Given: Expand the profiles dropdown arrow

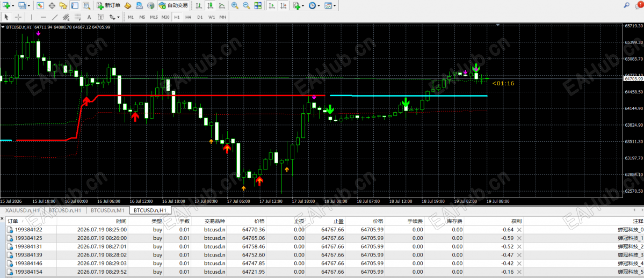Looking at the screenshot, I should [29, 6].
